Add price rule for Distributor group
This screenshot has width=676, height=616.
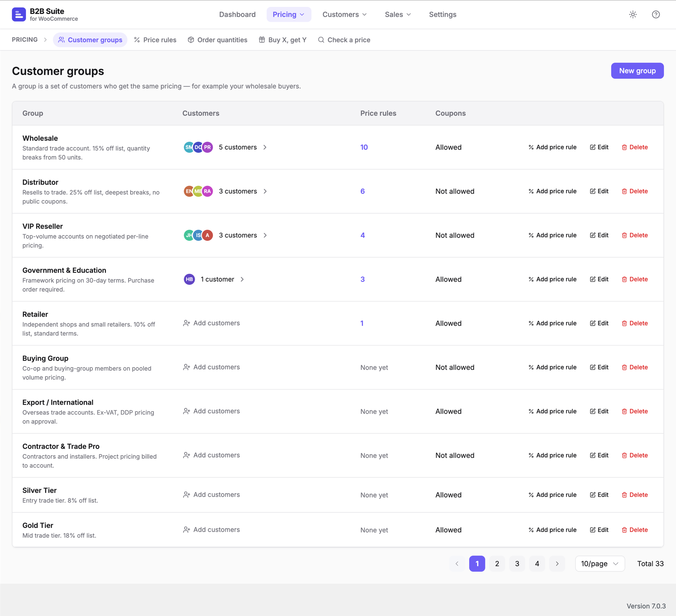tap(552, 191)
